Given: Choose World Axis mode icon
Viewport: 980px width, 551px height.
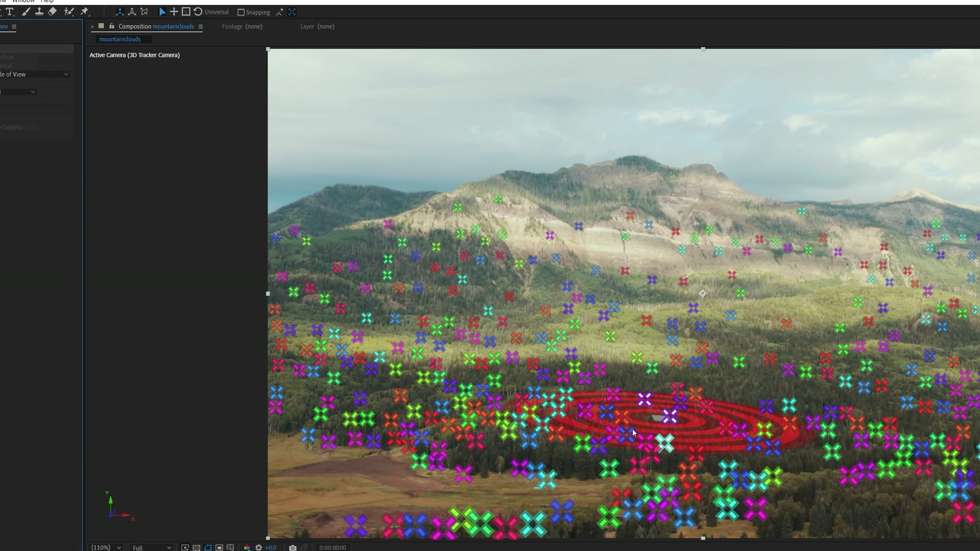Looking at the screenshot, I should click(132, 12).
